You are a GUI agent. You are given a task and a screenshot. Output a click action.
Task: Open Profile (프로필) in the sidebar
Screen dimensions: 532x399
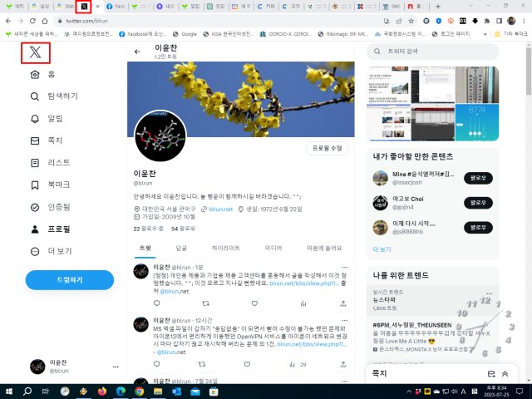50,229
